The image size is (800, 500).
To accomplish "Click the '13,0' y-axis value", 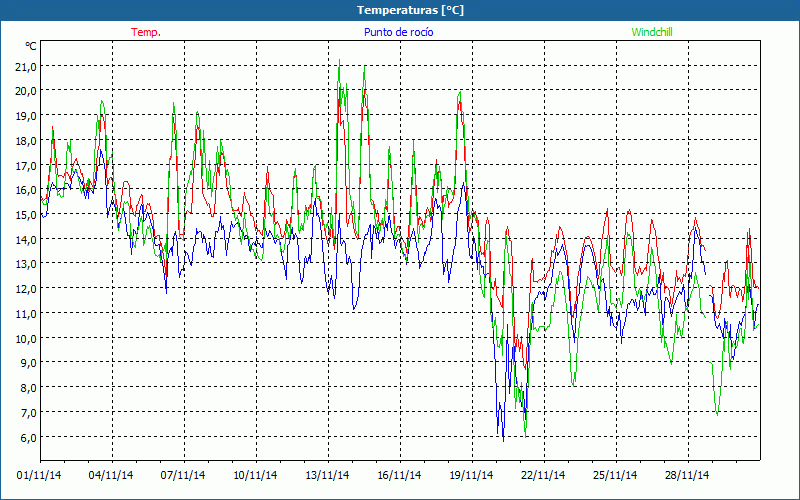I will 27,264.
